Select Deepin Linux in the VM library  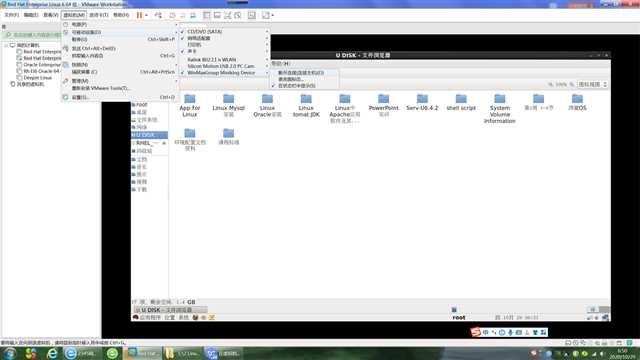point(38,78)
